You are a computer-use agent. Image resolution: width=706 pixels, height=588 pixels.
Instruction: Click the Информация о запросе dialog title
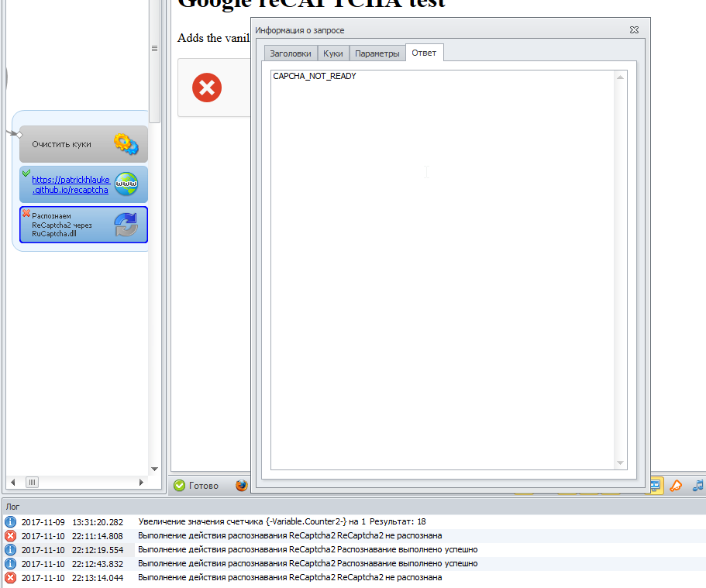click(x=300, y=30)
